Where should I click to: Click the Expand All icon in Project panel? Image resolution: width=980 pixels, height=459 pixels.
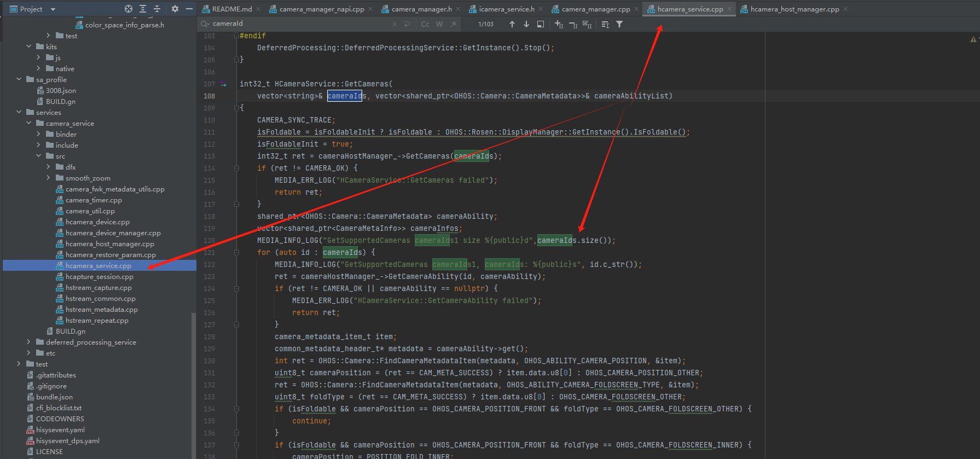pos(143,9)
